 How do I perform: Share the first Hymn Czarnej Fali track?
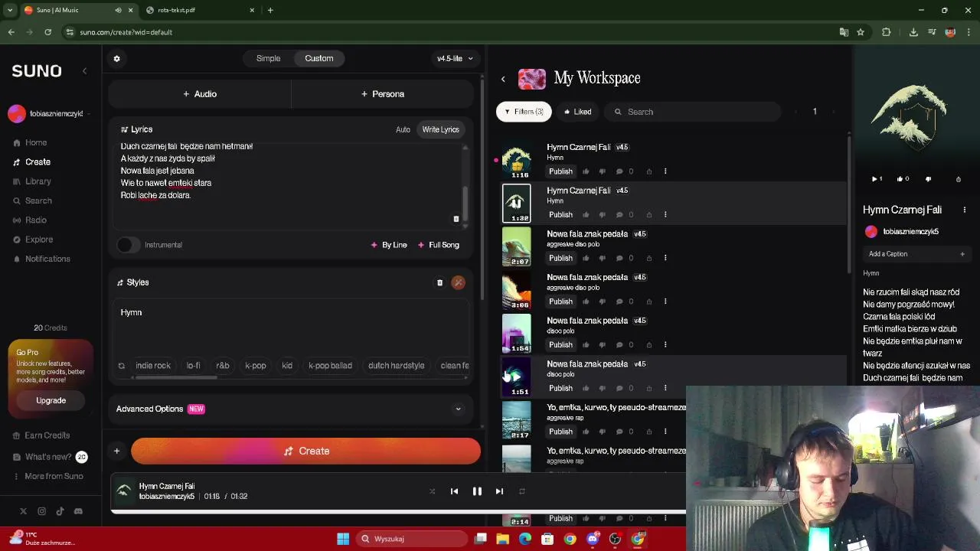click(649, 171)
